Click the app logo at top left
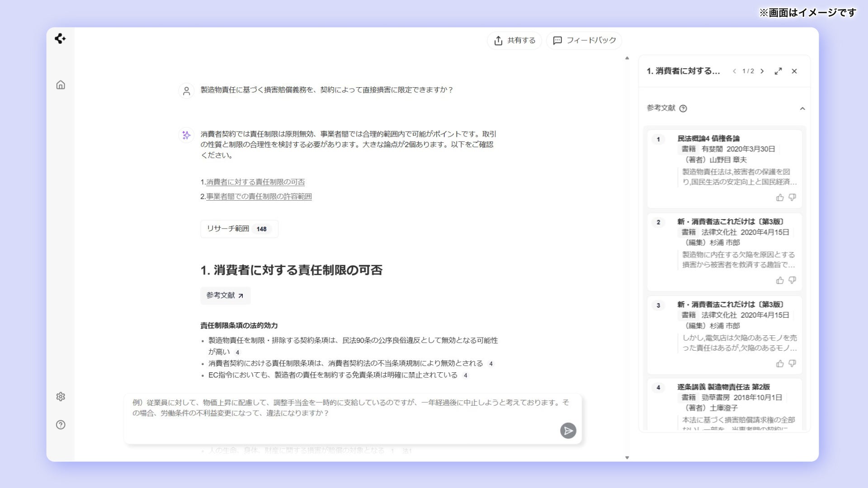This screenshot has height=488, width=868. [x=60, y=39]
